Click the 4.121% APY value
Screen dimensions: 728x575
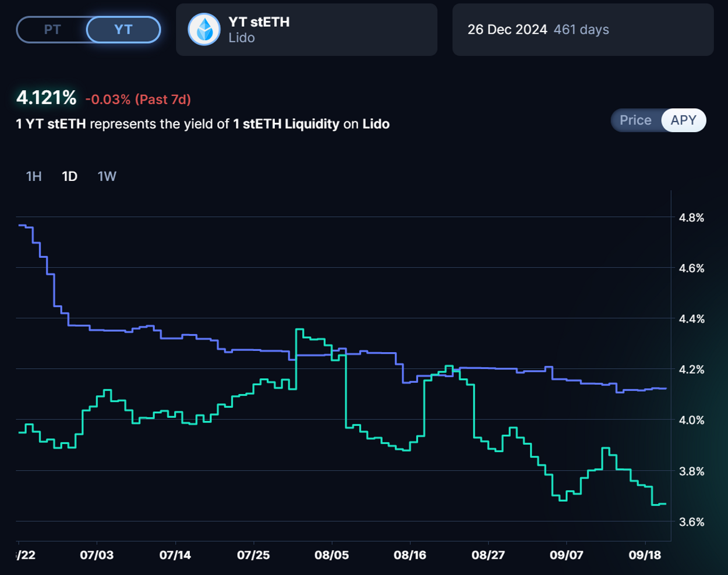(x=46, y=98)
